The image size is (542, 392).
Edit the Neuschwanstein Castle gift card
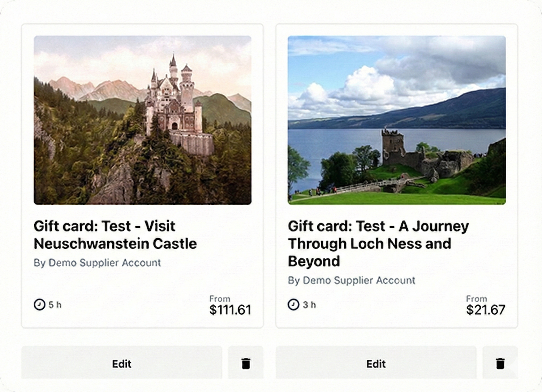pyautogui.click(x=121, y=363)
